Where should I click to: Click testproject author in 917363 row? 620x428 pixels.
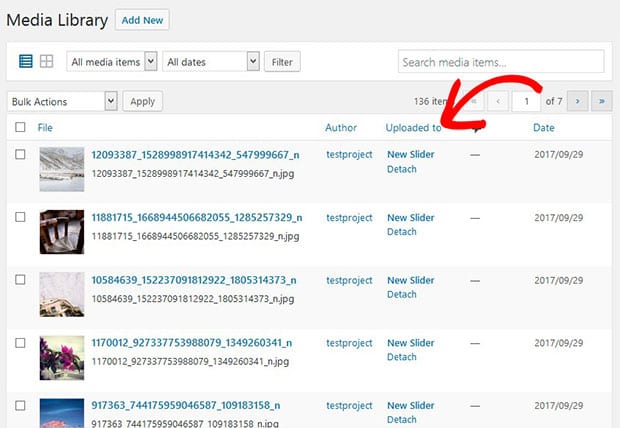(349, 405)
